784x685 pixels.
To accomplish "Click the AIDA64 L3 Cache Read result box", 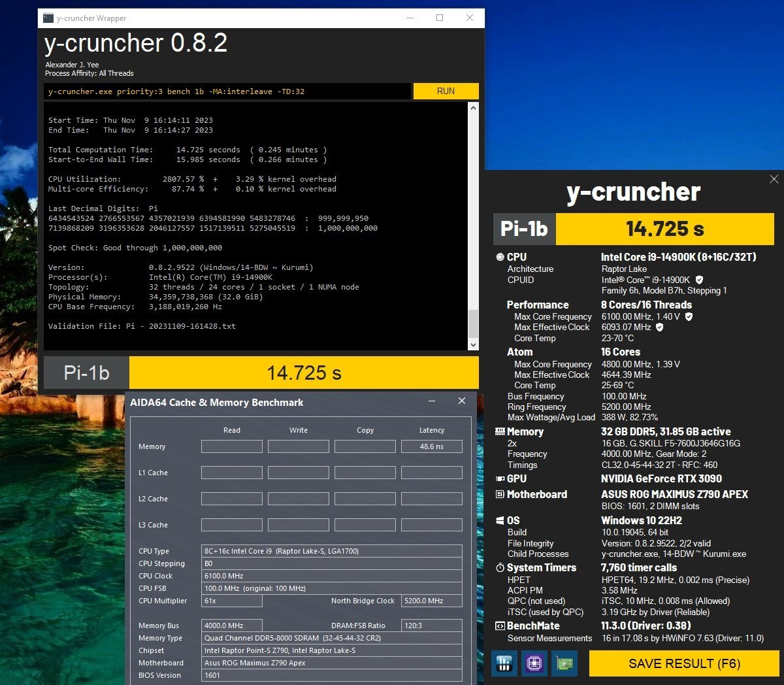I will point(232,525).
